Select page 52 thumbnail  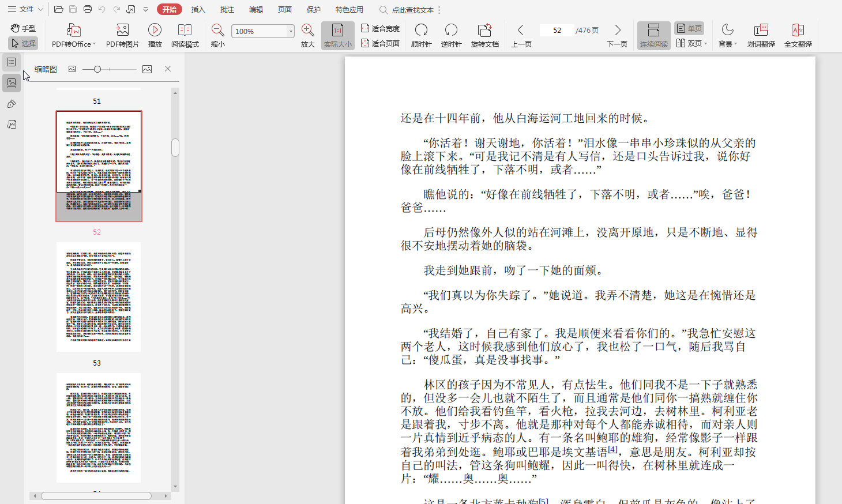pos(99,166)
